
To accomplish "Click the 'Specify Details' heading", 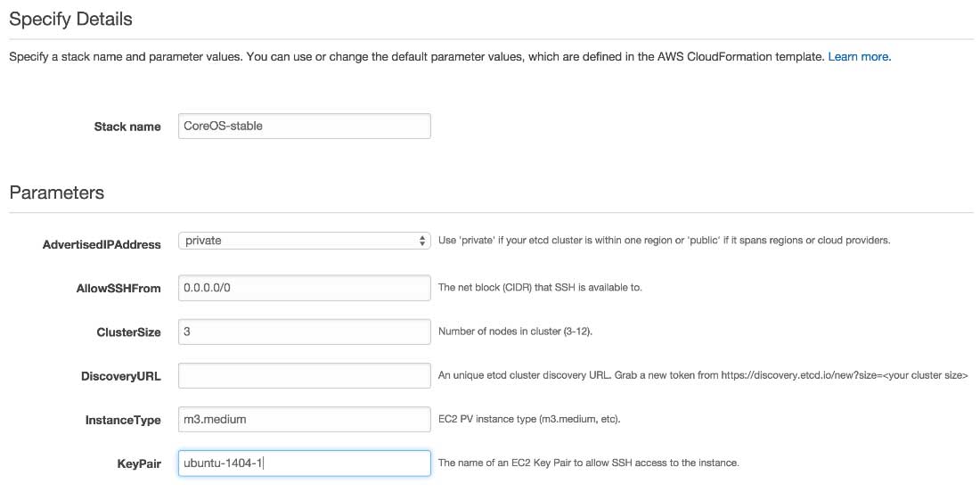I will 70,18.
